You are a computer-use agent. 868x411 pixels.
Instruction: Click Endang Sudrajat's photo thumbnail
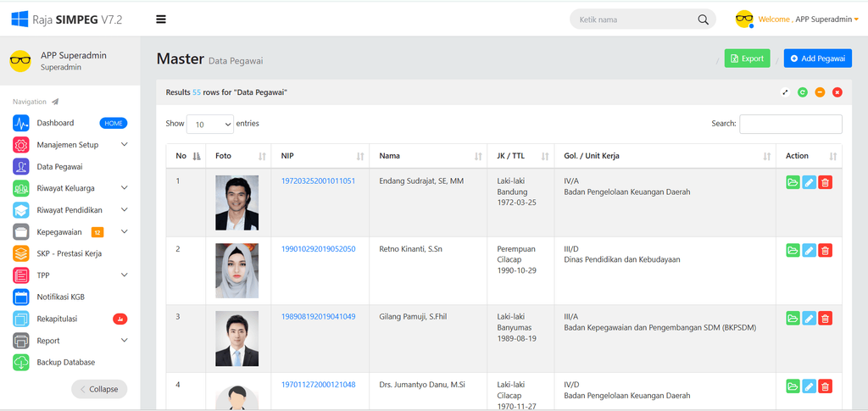237,203
